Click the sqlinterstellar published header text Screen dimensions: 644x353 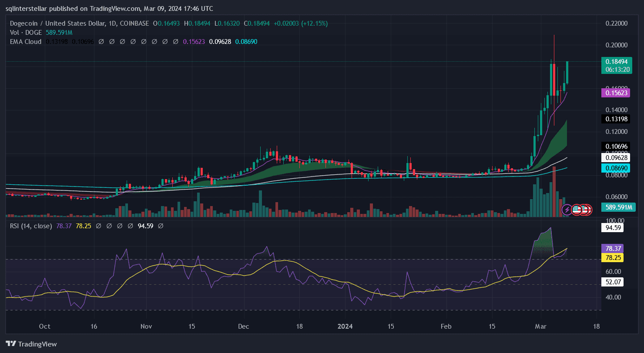point(110,8)
